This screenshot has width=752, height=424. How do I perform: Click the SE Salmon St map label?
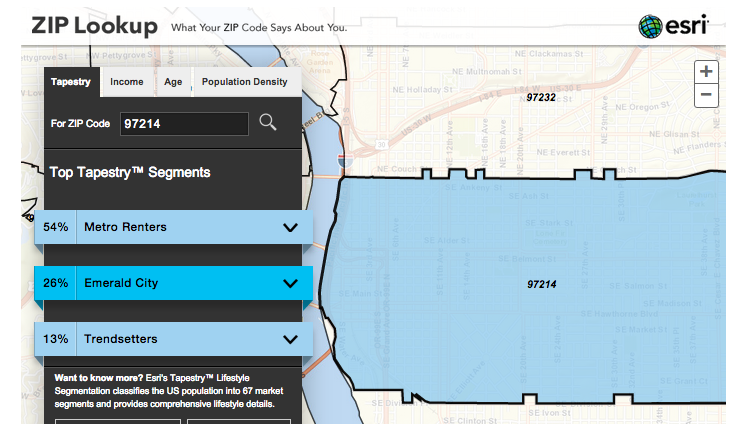(638, 286)
